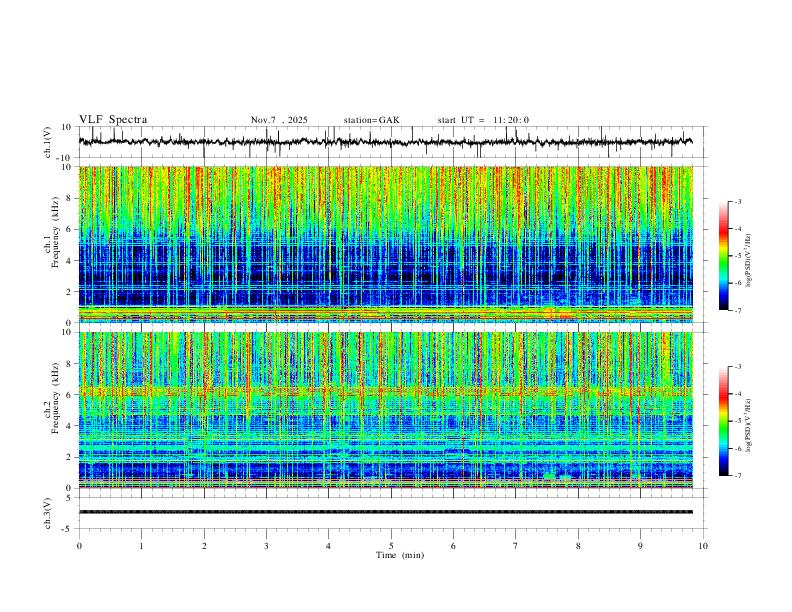Click the ch.3(V) axis label

(48, 513)
